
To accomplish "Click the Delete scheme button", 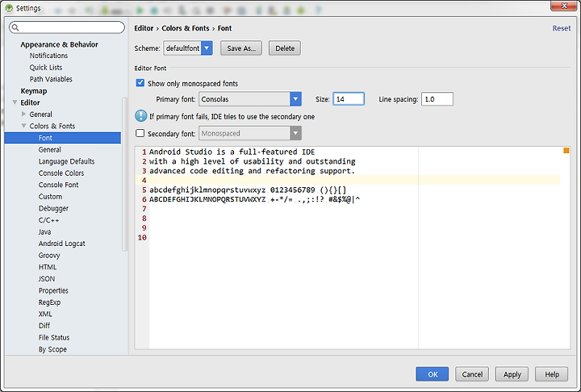I will tap(285, 48).
